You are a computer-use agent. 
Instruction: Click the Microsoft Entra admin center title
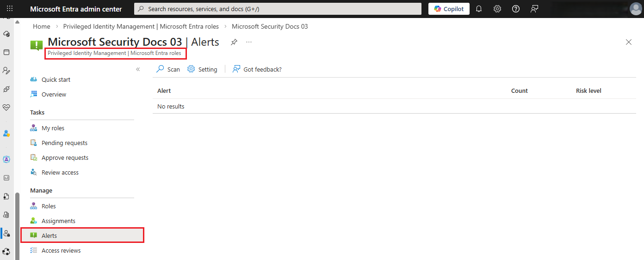76,9
